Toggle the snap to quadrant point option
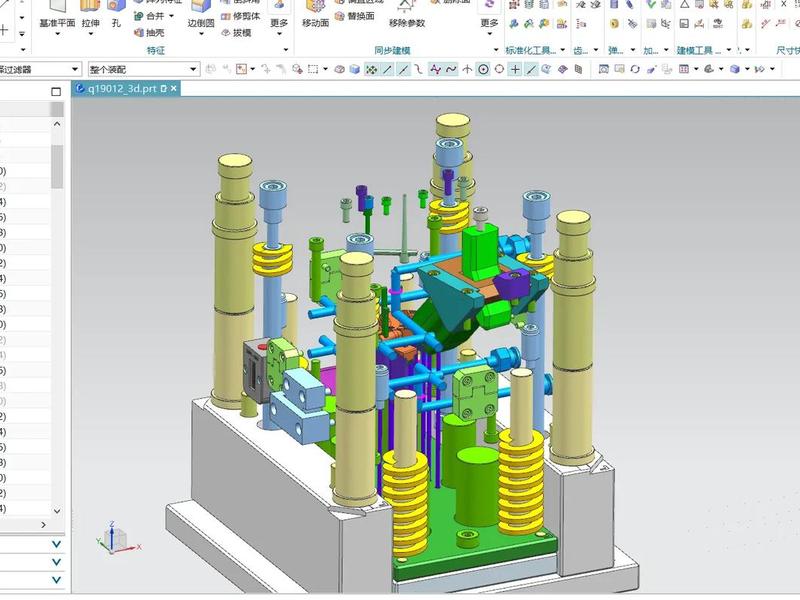800x600 pixels. point(499,69)
